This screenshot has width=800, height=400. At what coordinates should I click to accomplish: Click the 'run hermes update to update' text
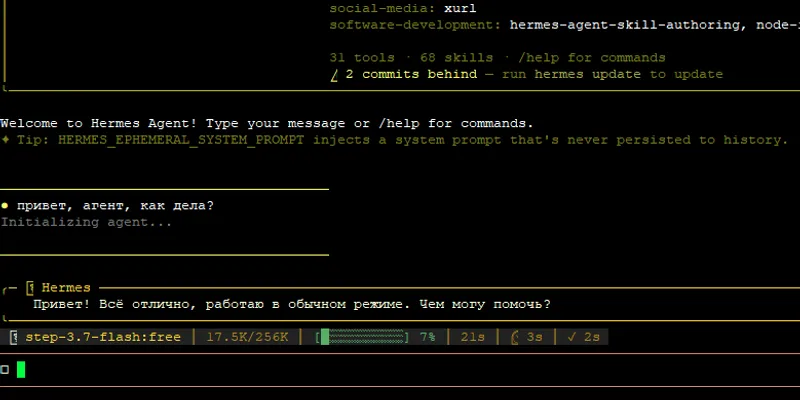[612, 74]
